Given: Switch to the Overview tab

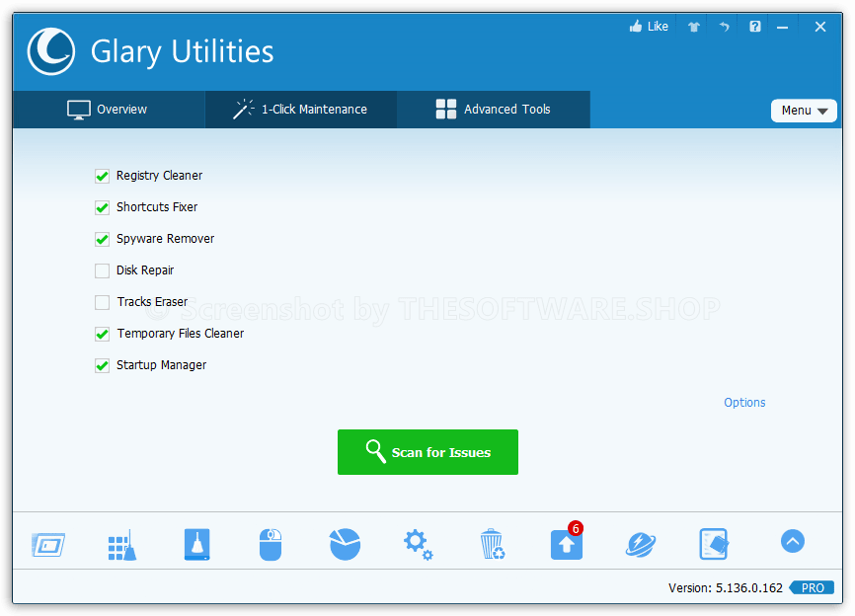Looking at the screenshot, I should [x=109, y=110].
